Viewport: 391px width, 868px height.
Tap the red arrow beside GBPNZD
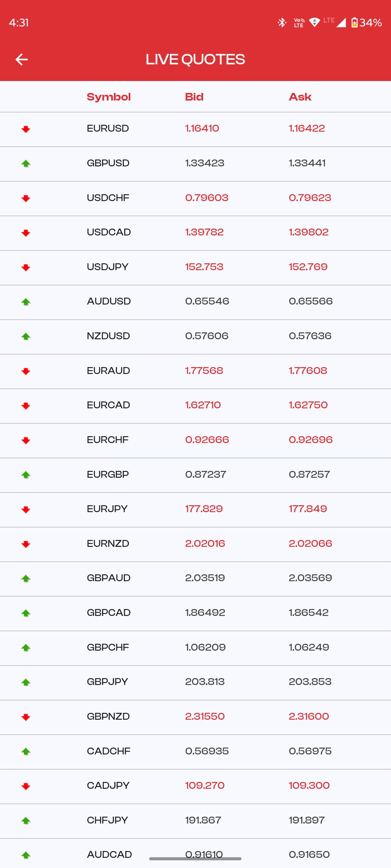(x=26, y=717)
